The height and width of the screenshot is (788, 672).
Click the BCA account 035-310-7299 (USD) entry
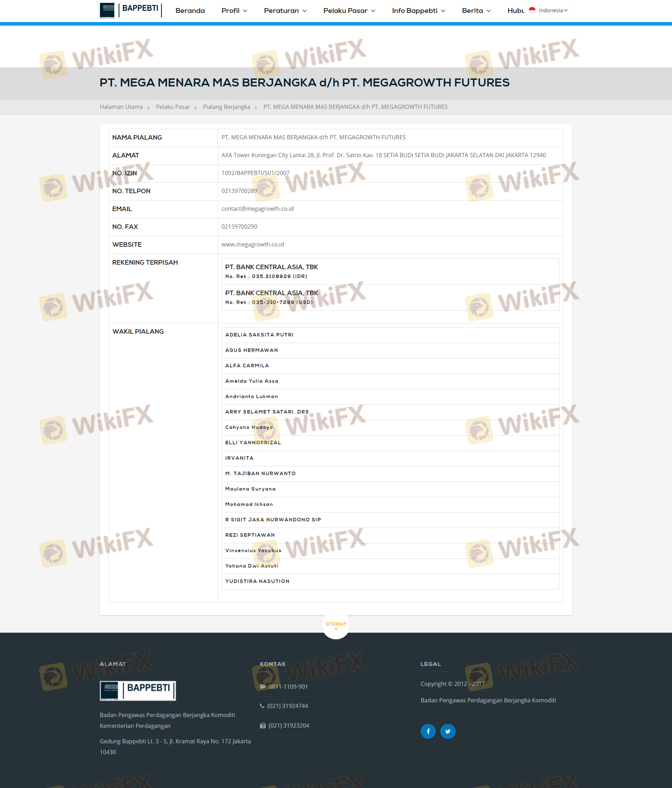point(390,298)
